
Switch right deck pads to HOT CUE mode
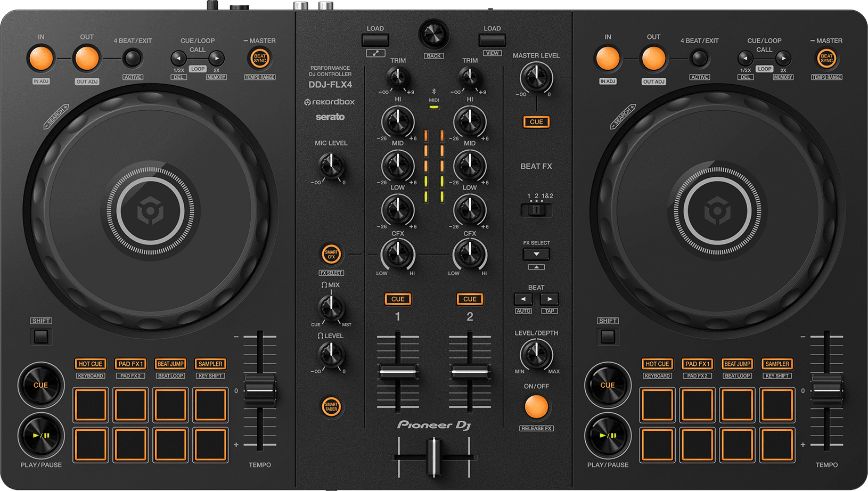[x=657, y=364]
